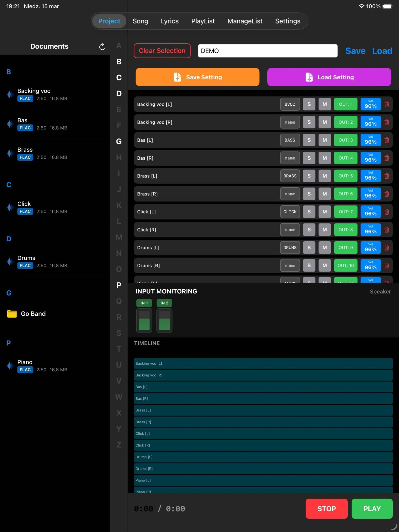Refresh the Documents file list

(102, 47)
